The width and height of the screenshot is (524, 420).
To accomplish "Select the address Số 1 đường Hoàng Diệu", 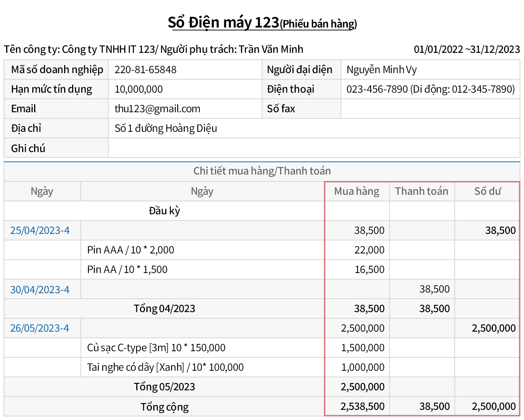I will point(166,129).
